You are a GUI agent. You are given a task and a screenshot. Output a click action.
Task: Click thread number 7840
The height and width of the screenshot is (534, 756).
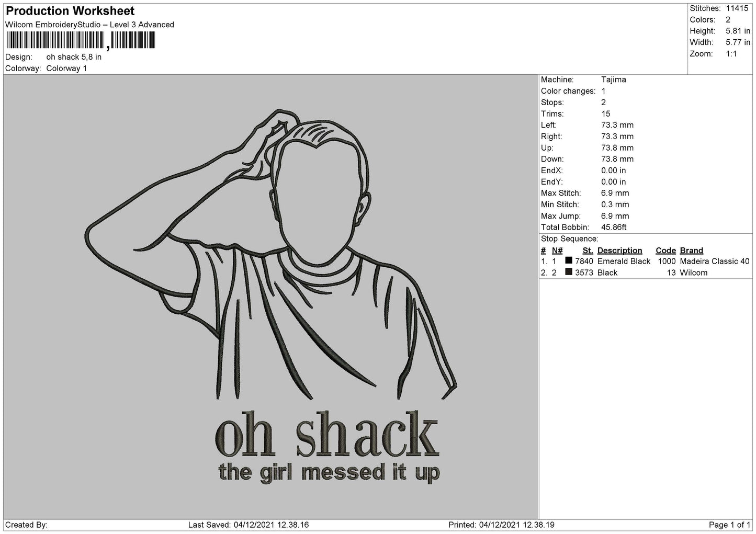click(584, 262)
